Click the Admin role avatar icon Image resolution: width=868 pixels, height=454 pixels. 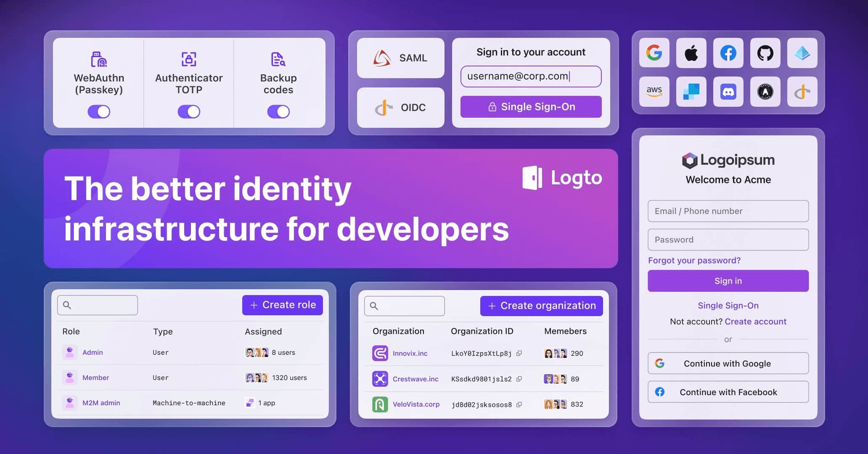[x=70, y=352]
